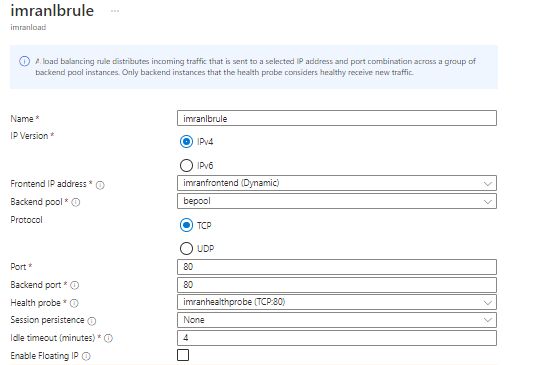Click the imranlbrule page title
The image size is (555, 365).
click(52, 11)
